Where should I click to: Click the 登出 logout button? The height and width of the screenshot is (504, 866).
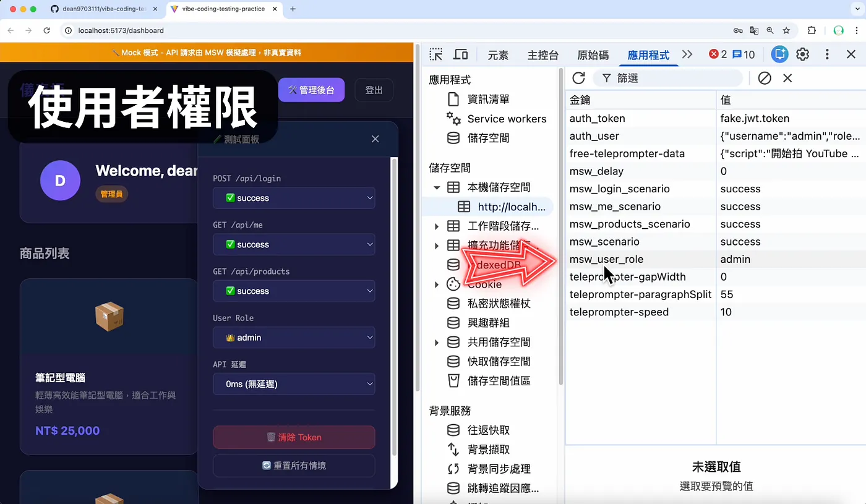point(374,90)
